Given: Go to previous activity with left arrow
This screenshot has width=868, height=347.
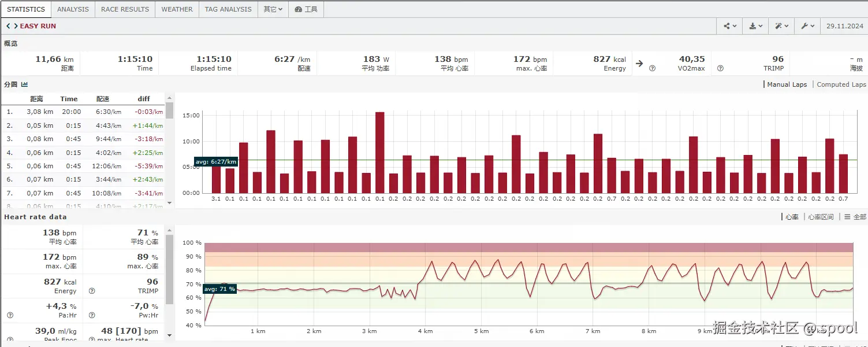Looking at the screenshot, I should coord(8,26).
